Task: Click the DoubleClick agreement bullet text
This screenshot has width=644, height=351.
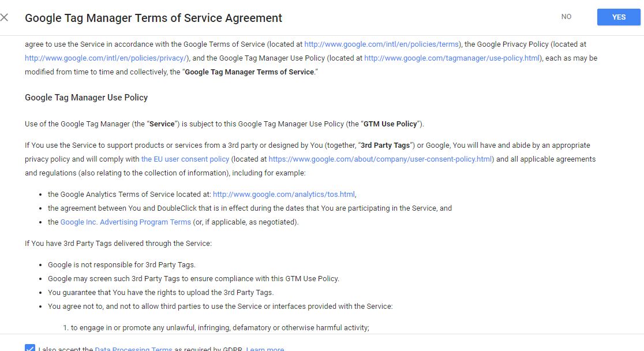Action: click(249, 208)
